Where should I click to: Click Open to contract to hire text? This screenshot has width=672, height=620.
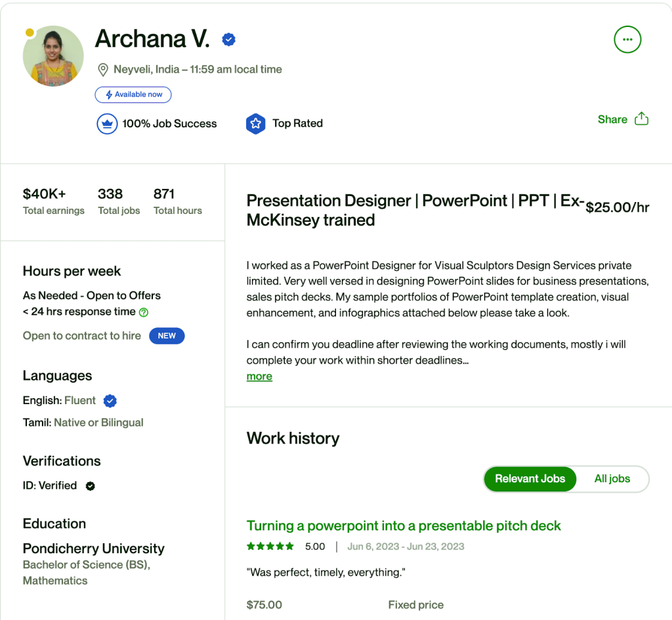82,335
